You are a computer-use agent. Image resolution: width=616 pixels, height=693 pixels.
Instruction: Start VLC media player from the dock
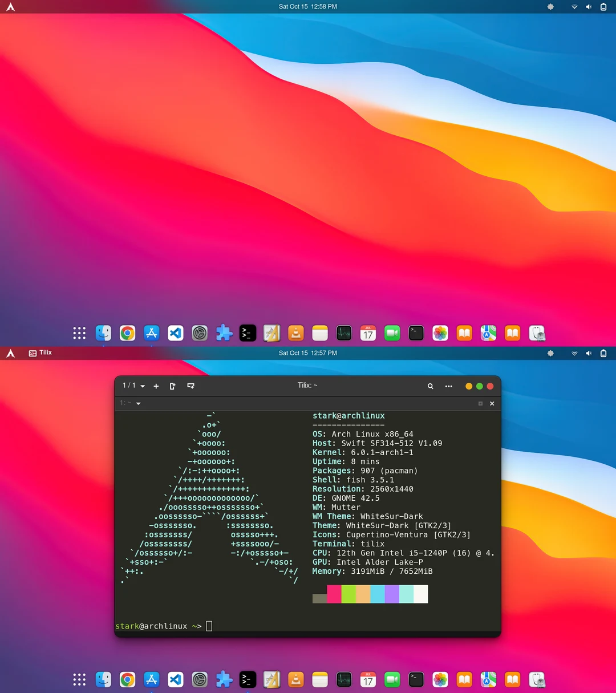click(x=295, y=679)
